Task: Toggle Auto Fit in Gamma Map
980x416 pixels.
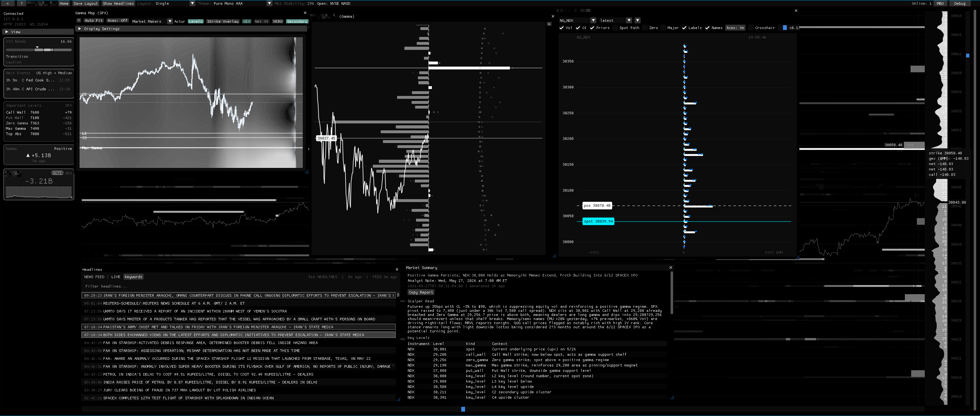Action: (x=93, y=21)
